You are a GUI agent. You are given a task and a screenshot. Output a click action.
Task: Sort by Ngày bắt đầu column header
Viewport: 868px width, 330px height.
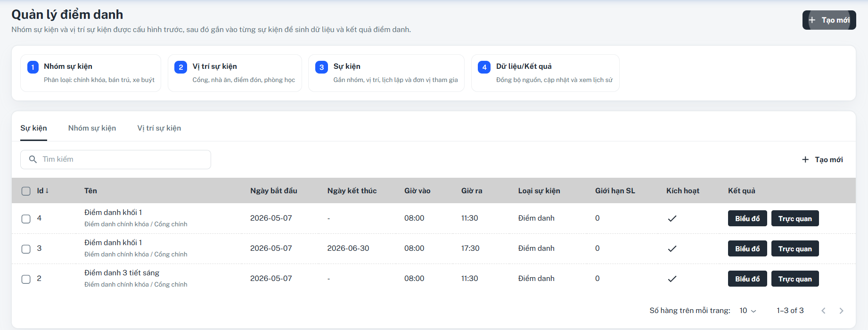(x=274, y=191)
